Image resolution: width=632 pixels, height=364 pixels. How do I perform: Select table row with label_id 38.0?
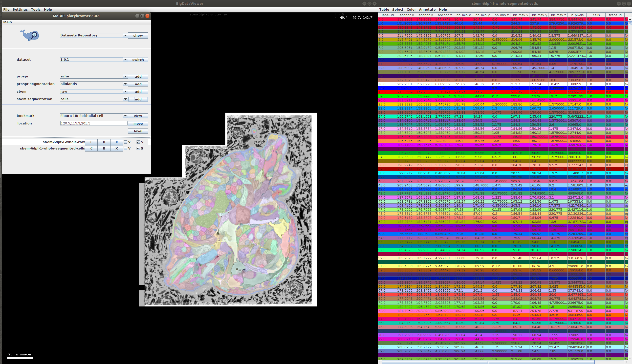(503, 173)
